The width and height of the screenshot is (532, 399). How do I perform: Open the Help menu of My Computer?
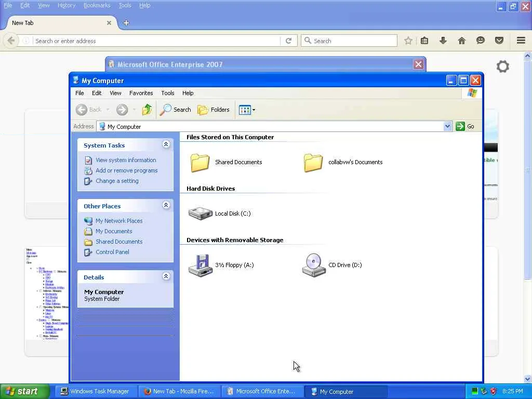click(188, 93)
